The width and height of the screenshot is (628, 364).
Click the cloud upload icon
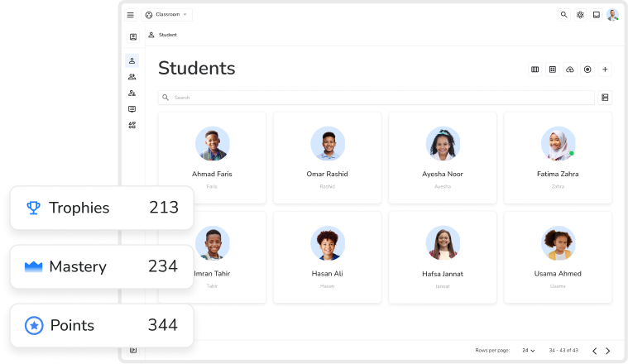coord(570,69)
